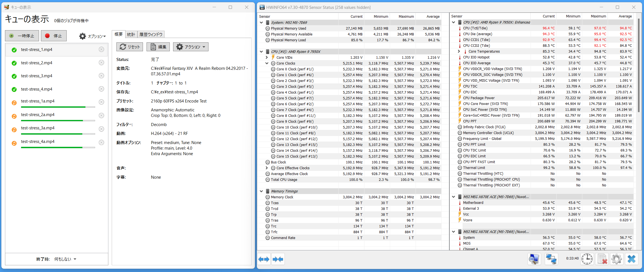This screenshot has height=272, width=644.
Task: Collapse the left CPU [#0]: AMD Ryzen 9 7950X group
Action: pos(261,52)
